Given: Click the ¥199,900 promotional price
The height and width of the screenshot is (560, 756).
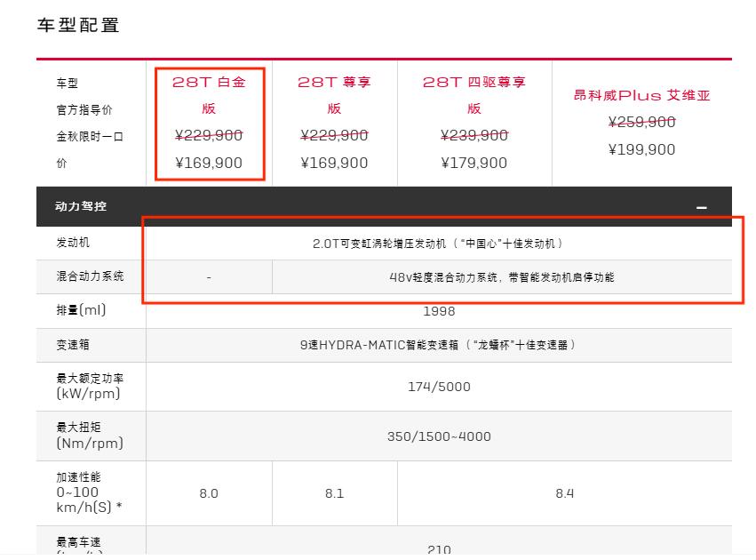Looking at the screenshot, I should pyautogui.click(x=641, y=149).
